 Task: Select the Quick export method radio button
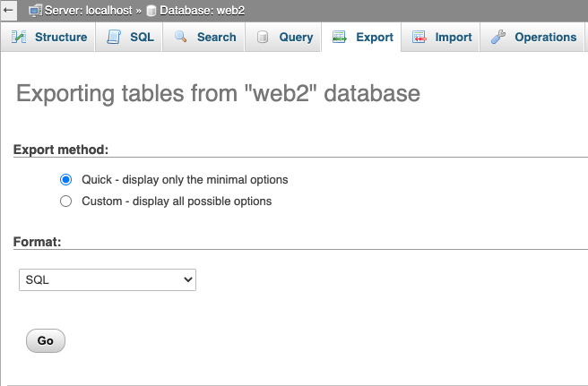click(65, 179)
